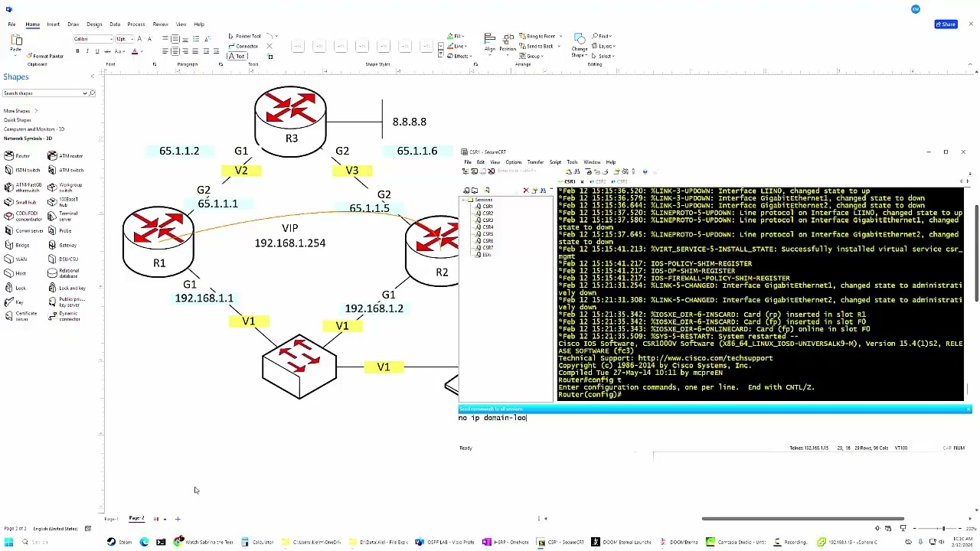Select the Gateway shape
The height and width of the screenshot is (551, 980).
pyautogui.click(x=61, y=245)
